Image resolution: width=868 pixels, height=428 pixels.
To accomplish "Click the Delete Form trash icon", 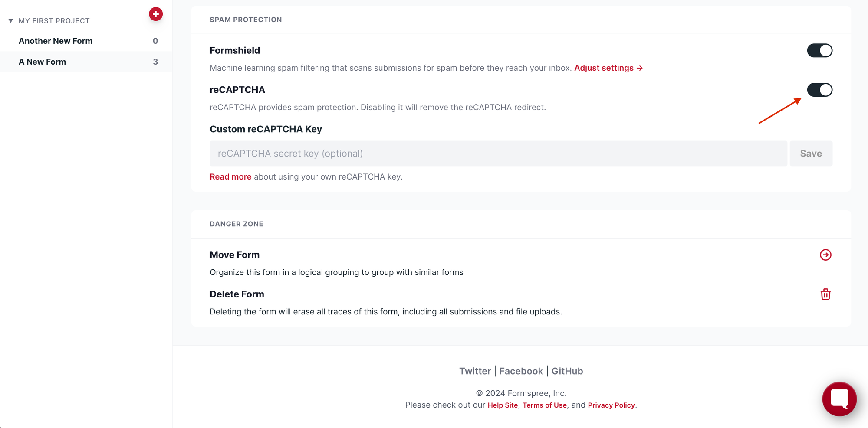I will (825, 294).
